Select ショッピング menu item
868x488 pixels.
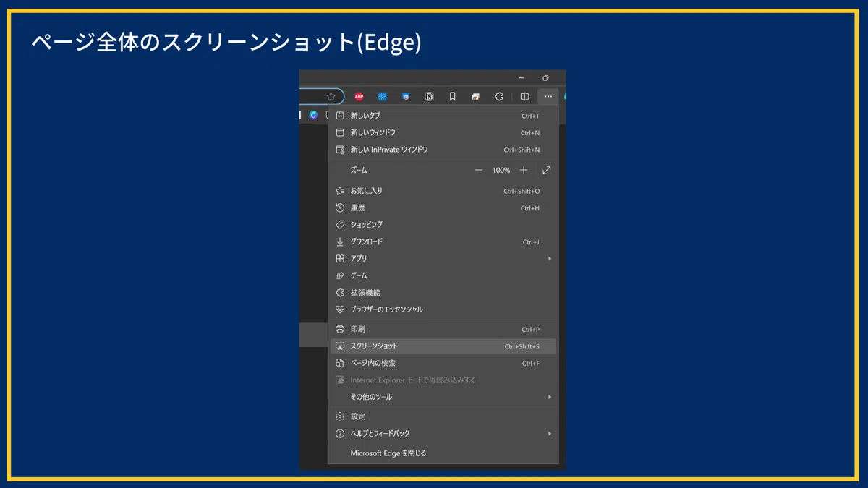(443, 225)
